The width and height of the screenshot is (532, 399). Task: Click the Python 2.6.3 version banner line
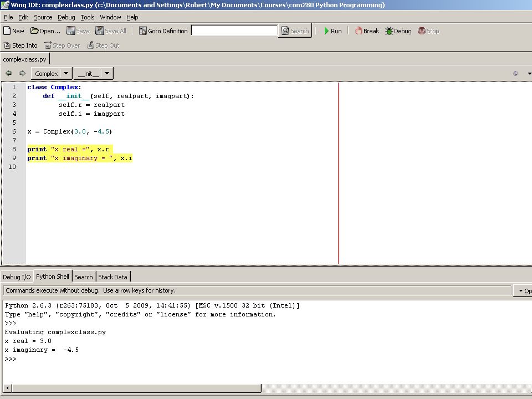coord(152,305)
